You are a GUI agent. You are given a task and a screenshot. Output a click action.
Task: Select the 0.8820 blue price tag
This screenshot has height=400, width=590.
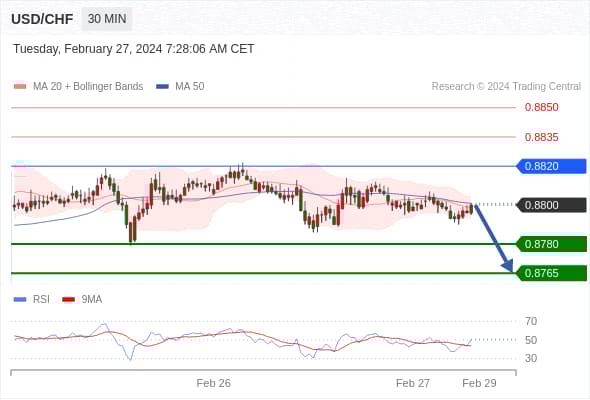pyautogui.click(x=552, y=166)
